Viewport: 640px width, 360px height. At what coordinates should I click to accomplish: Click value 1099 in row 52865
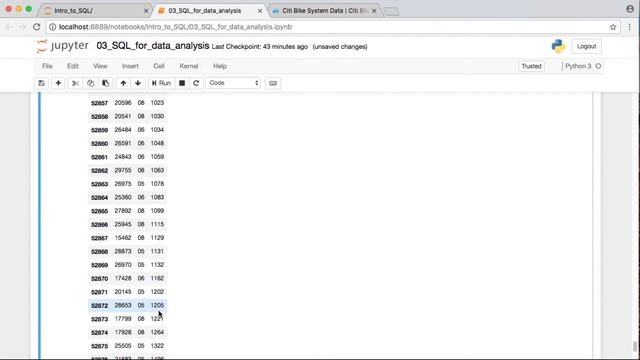pyautogui.click(x=157, y=211)
